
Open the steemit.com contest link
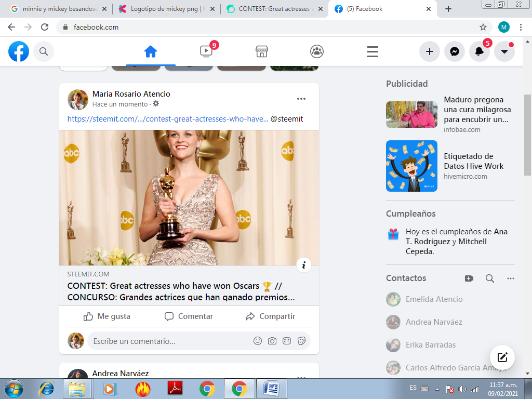168,119
